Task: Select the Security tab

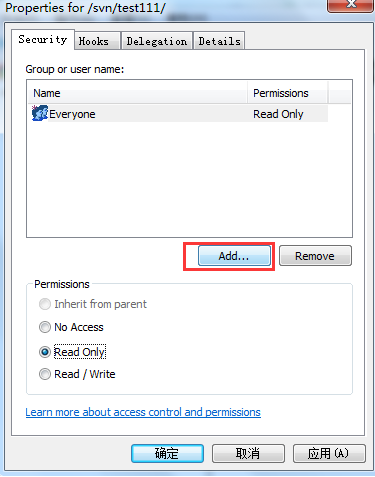Action: point(43,39)
